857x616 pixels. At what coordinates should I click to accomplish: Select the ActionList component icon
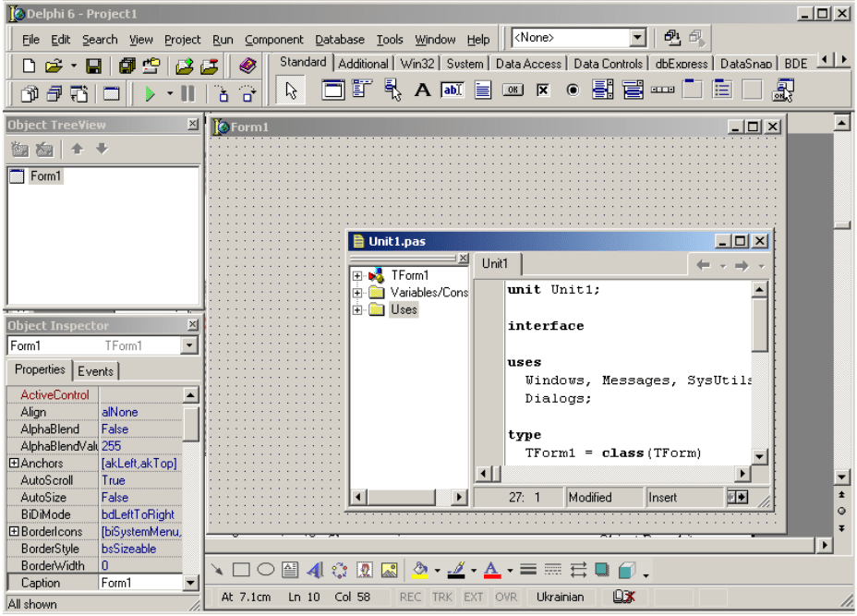[x=783, y=90]
